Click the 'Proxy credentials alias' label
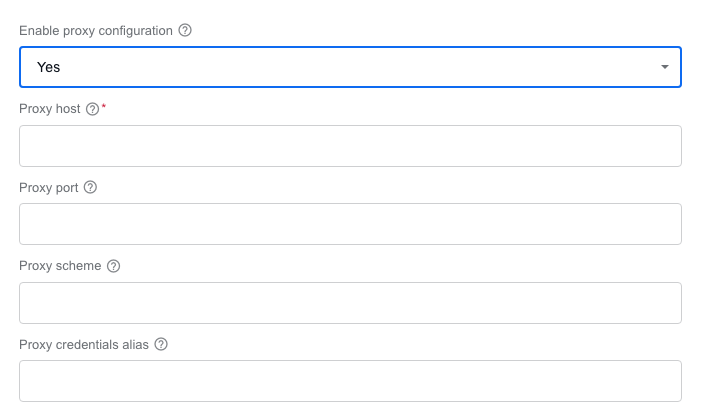 coord(84,345)
